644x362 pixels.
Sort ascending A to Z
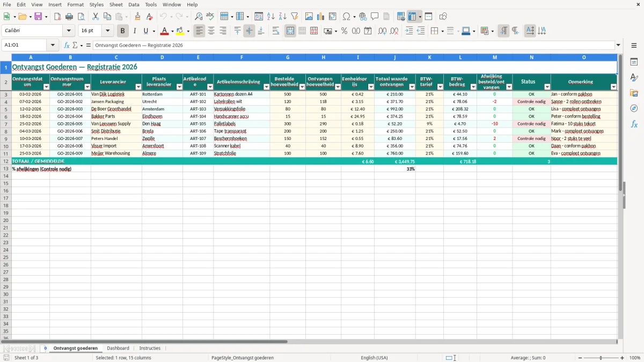click(271, 17)
